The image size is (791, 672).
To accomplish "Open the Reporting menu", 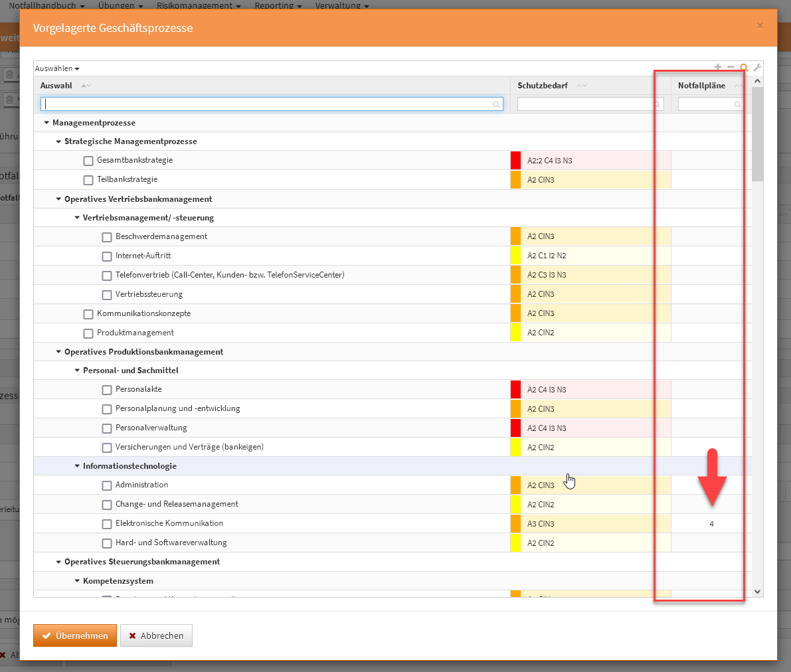I will coord(278,5).
